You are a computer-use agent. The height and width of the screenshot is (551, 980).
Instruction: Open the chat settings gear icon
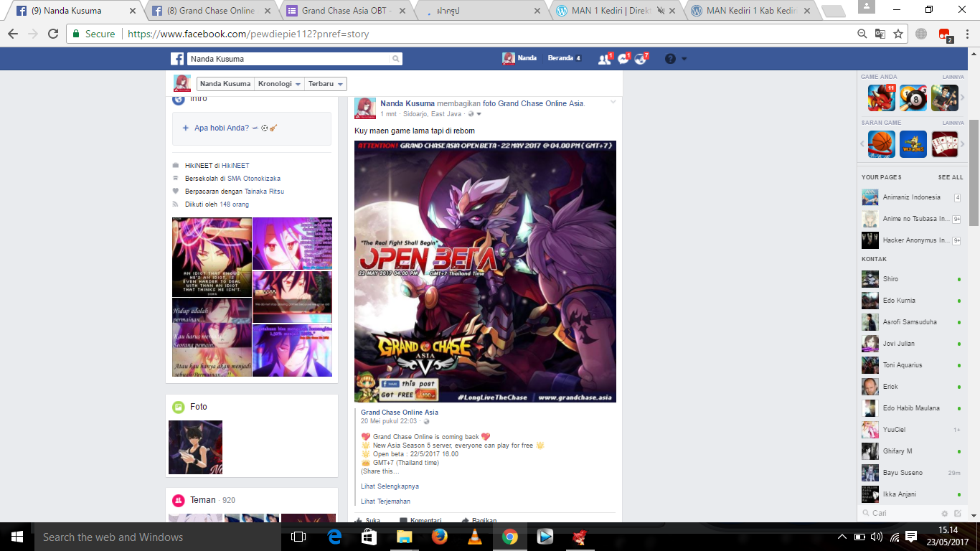click(945, 514)
